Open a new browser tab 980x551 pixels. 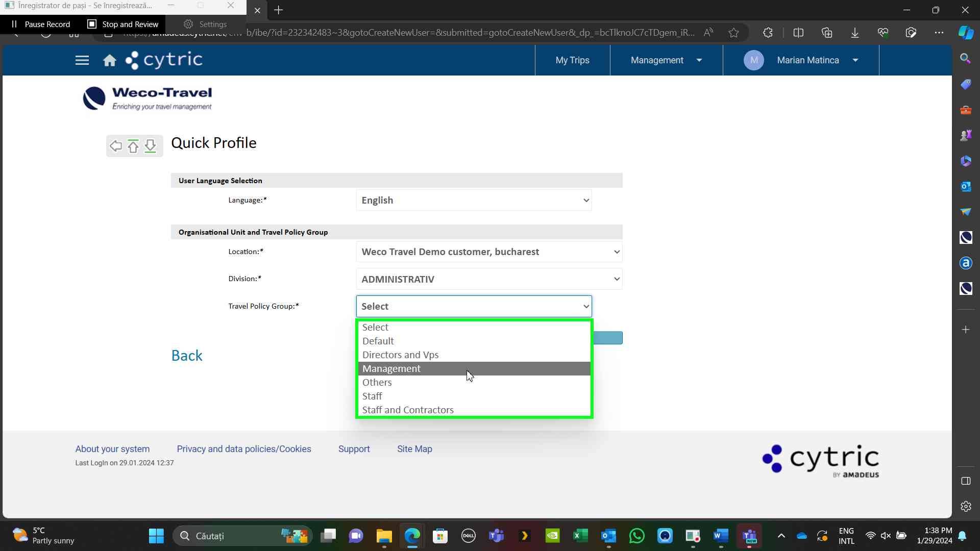click(278, 10)
